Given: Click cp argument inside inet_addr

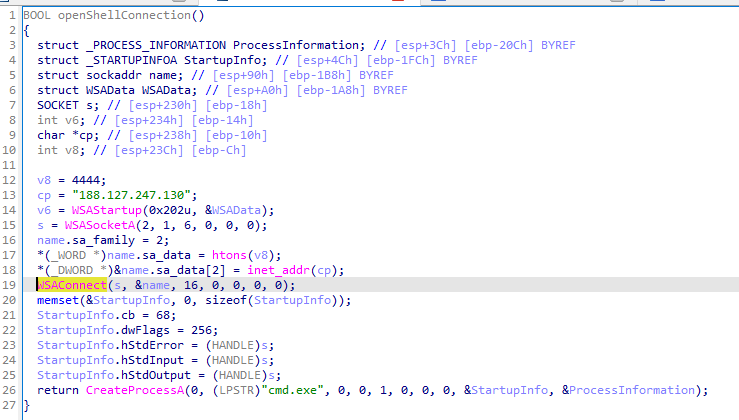Looking at the screenshot, I should click(324, 270).
